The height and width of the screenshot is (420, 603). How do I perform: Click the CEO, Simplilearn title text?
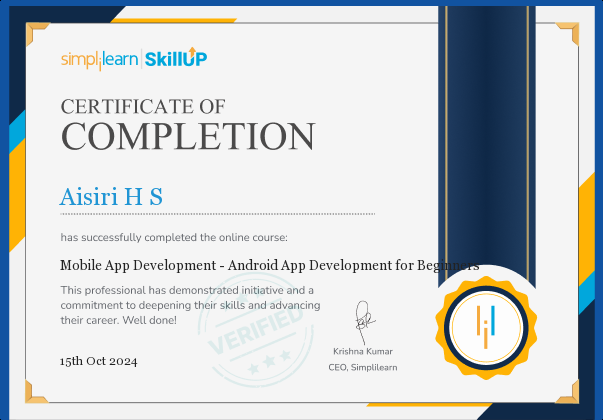[362, 367]
